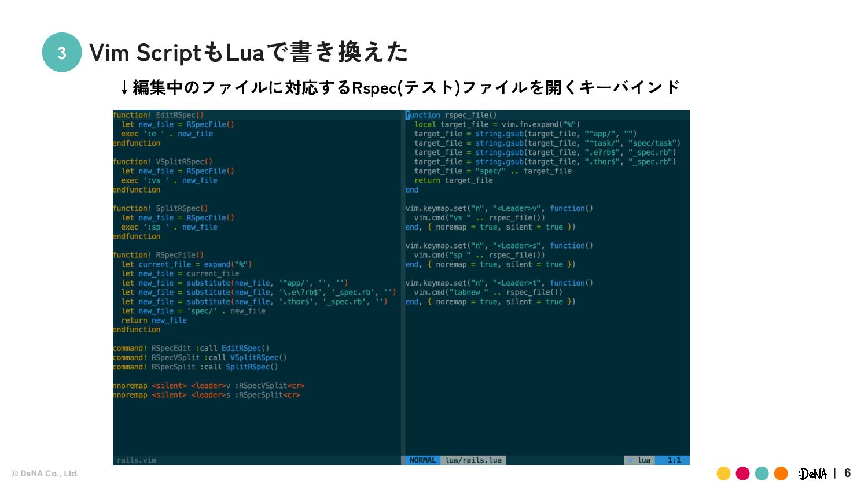868x488 pixels.
Task: Click the DeNA logo in footer
Action: click(x=812, y=474)
